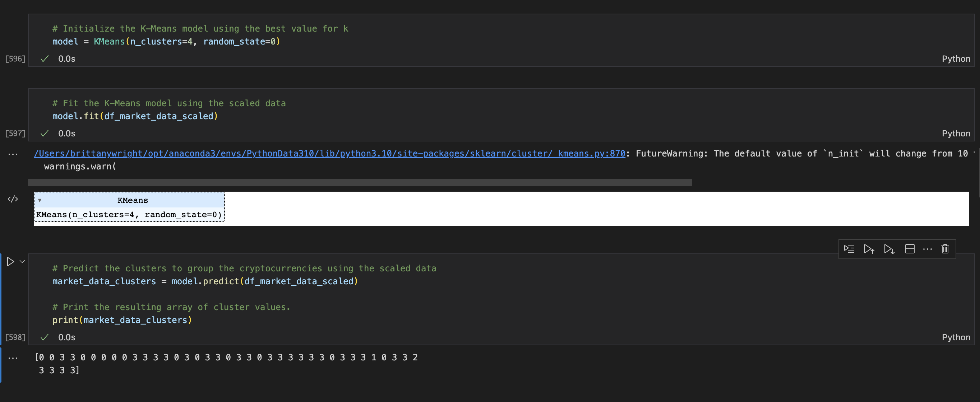980x402 pixels.
Task: Select the Split Cell icon
Action: point(910,249)
